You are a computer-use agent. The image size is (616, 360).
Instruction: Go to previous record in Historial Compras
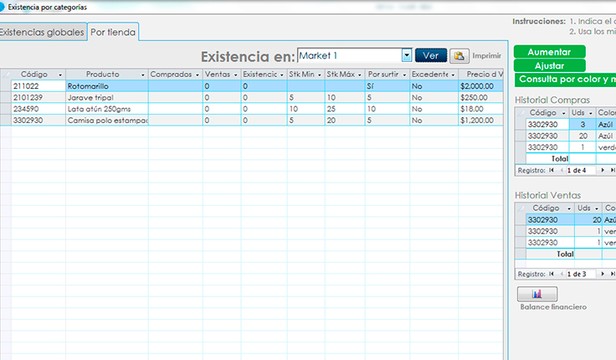pos(561,170)
